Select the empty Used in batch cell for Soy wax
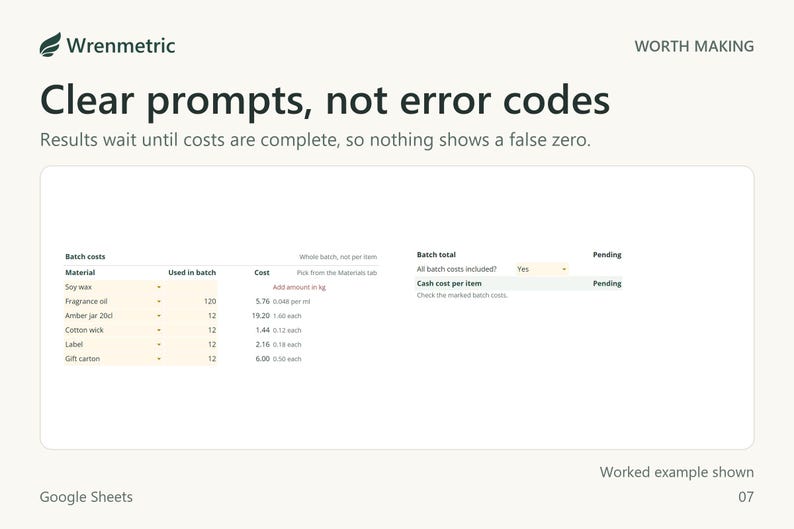 pos(191,287)
